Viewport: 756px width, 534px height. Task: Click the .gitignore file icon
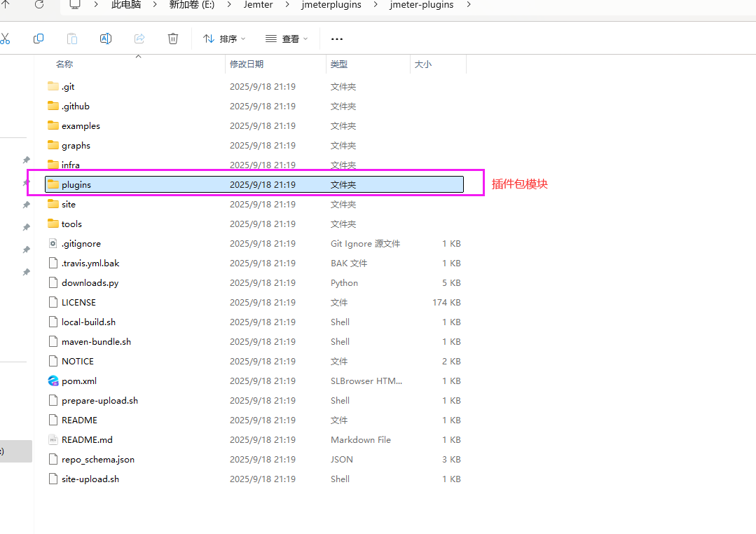point(53,244)
